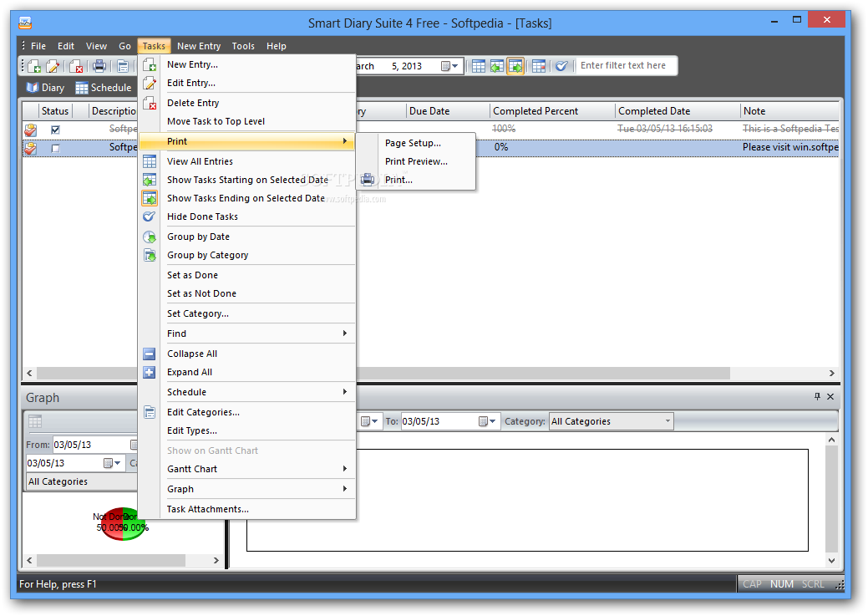868x616 pixels.
Task: Click highlighted toolbar Show Tasks Ending icon
Action: [515, 67]
